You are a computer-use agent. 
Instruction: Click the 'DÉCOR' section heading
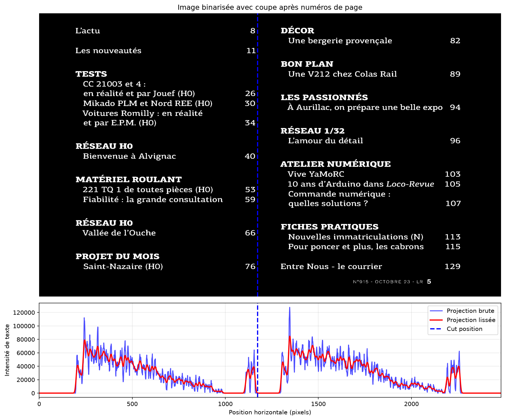click(297, 31)
